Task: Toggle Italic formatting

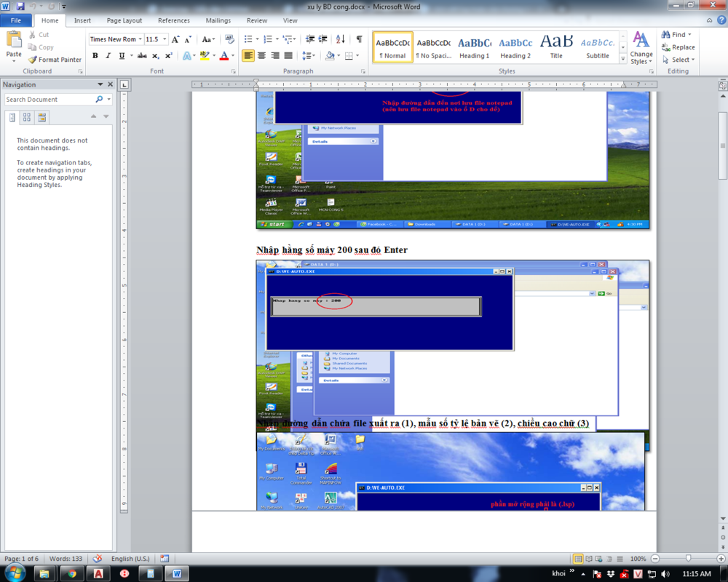Action: (x=106, y=55)
